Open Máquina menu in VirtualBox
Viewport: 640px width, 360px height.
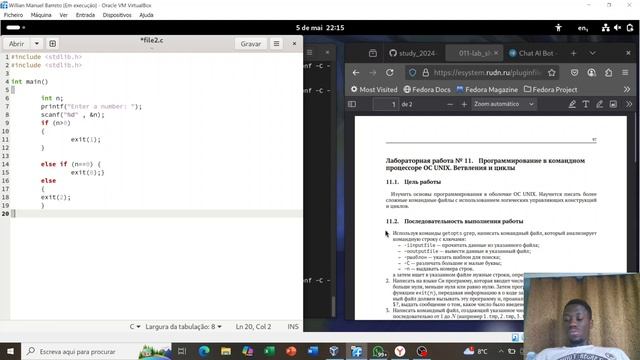click(41, 15)
